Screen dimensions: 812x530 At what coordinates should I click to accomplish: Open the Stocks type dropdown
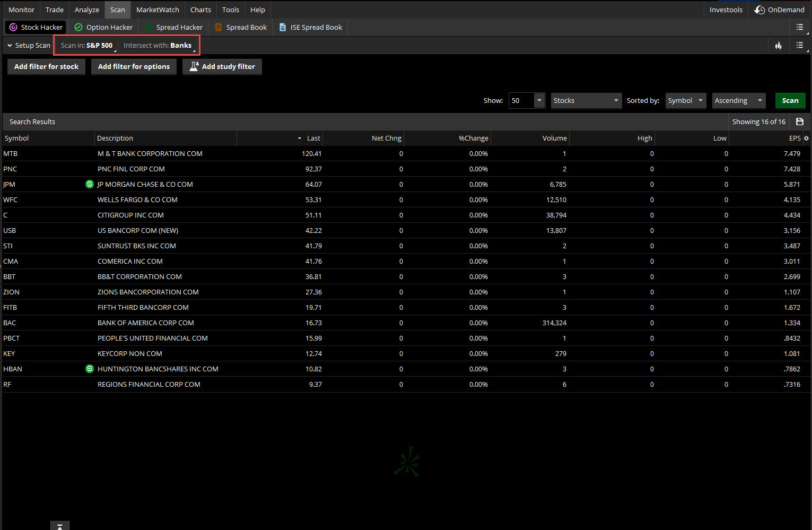click(x=586, y=100)
